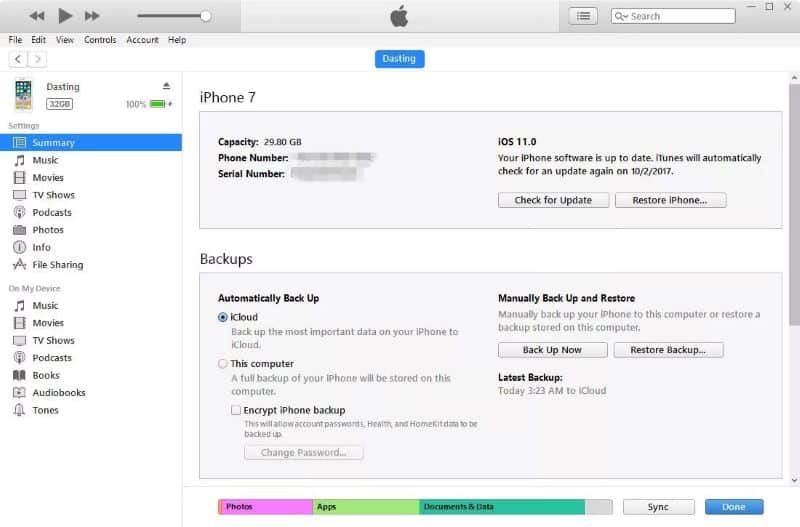This screenshot has width=800, height=527.
Task: Open the File Sharing apps icon
Action: click(19, 264)
